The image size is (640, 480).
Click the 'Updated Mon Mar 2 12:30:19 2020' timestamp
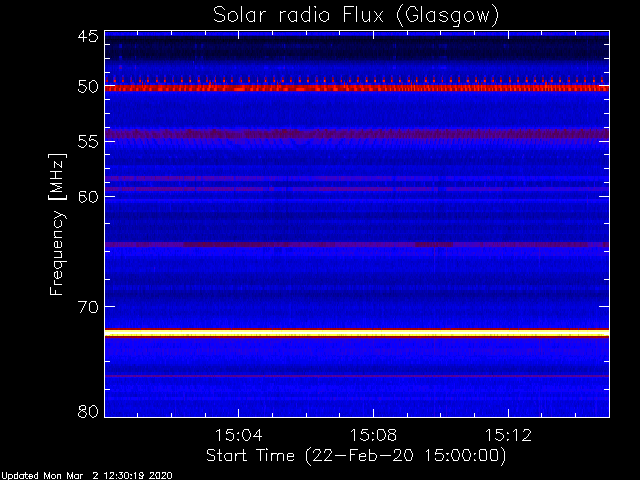point(87,476)
